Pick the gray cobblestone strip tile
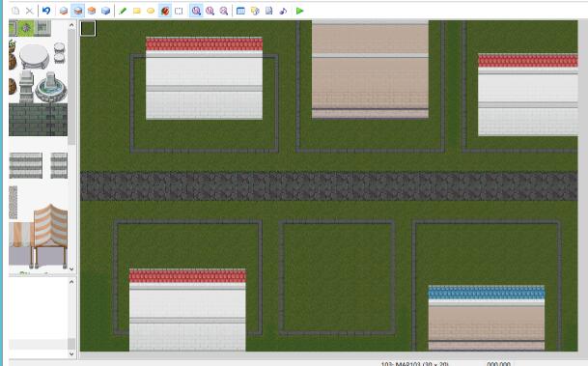The height and width of the screenshot is (366, 588). click(x=14, y=203)
